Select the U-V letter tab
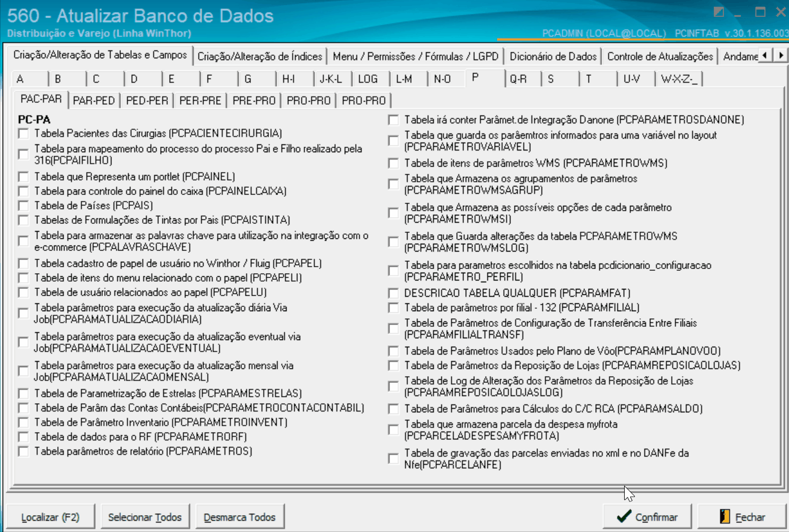Image resolution: width=789 pixels, height=532 pixels. click(x=636, y=79)
